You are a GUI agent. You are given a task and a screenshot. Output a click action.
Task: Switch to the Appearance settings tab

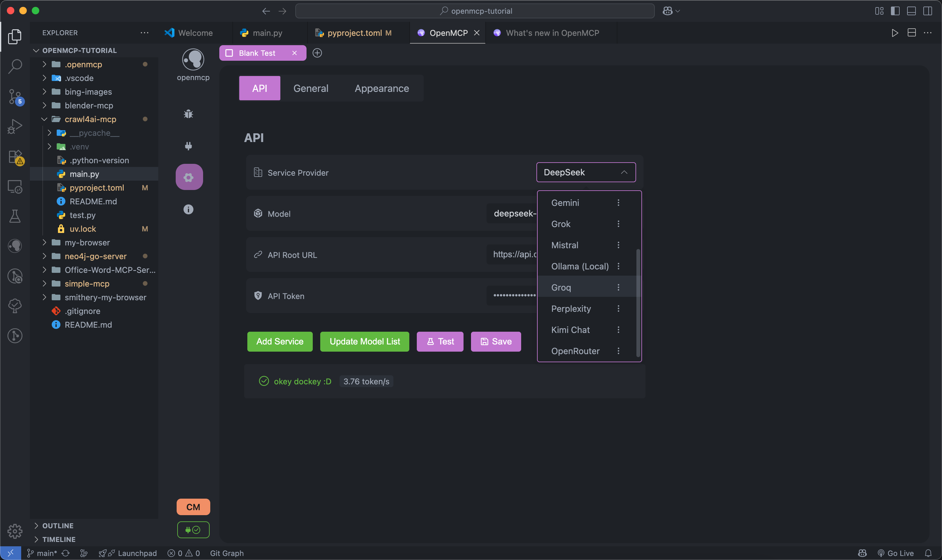(x=382, y=88)
